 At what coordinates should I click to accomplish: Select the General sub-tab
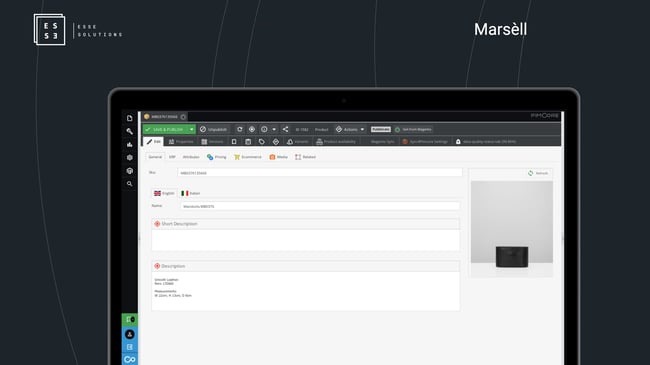(155, 157)
